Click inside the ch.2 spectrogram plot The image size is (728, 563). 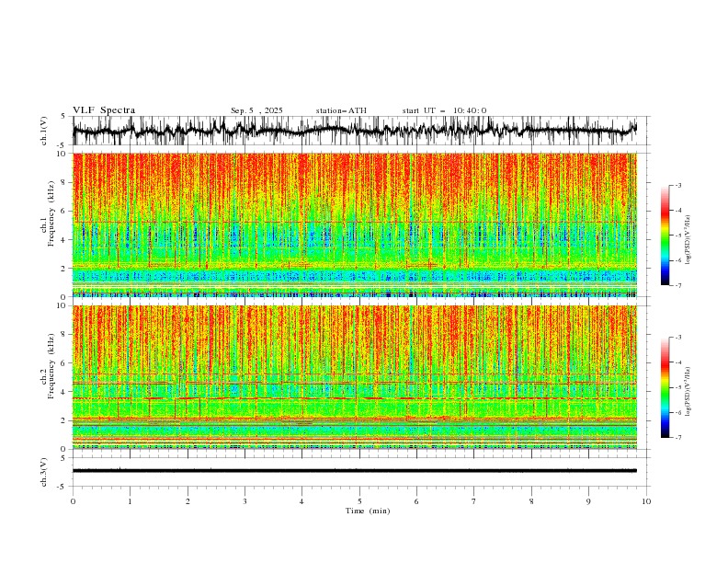coord(355,377)
